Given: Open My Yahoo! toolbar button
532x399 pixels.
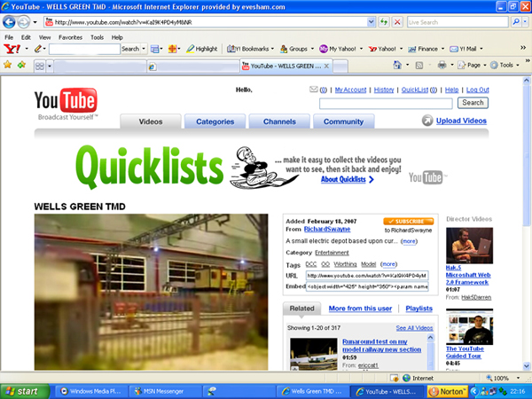Looking at the screenshot, I should point(341,49).
